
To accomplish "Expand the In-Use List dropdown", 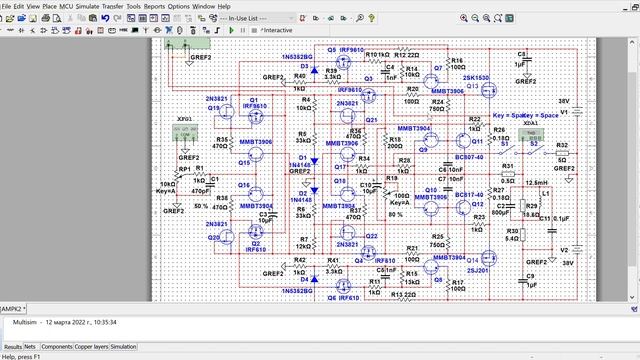I will pos(291,18).
